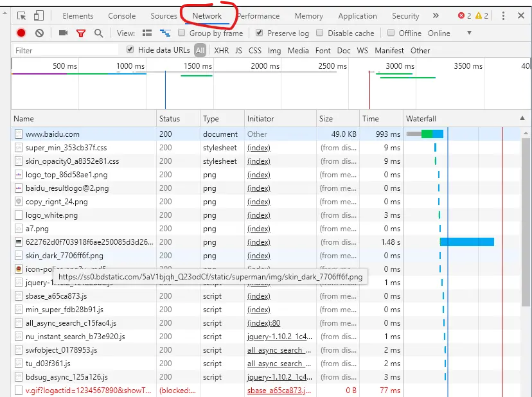Toggle the show overview waterfall icon

[165, 33]
